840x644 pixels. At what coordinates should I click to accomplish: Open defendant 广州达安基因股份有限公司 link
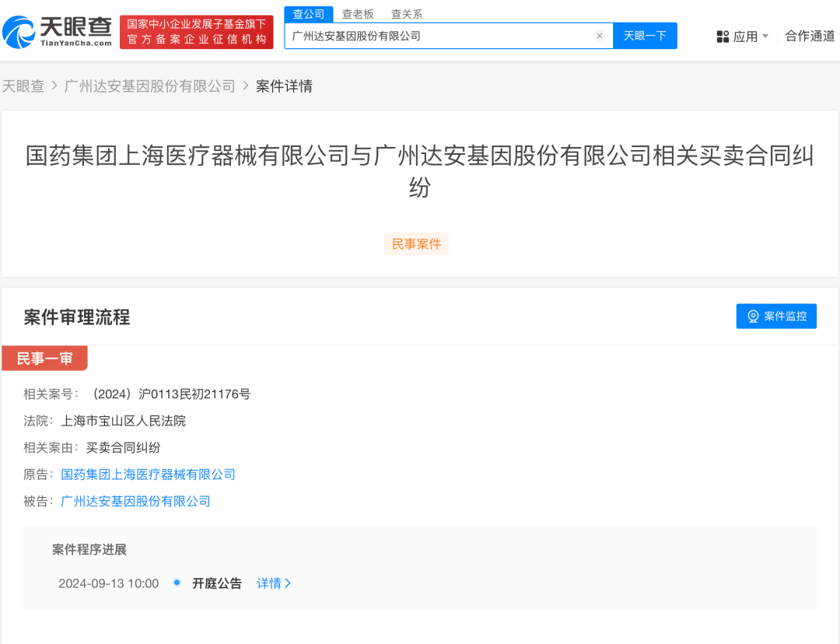click(135, 501)
